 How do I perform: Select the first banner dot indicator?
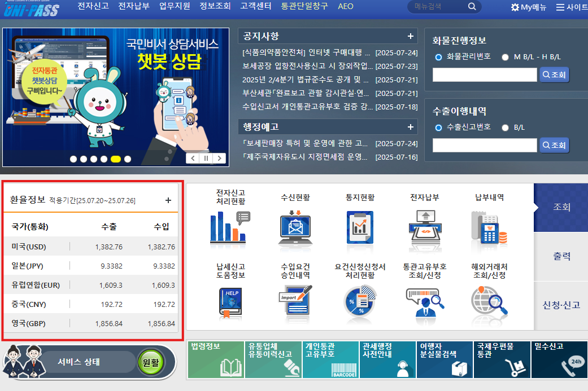[73, 159]
